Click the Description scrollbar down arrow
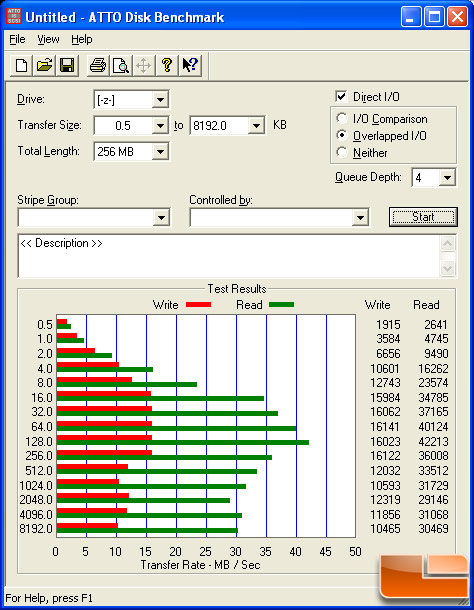This screenshot has width=474, height=610. pyautogui.click(x=448, y=268)
